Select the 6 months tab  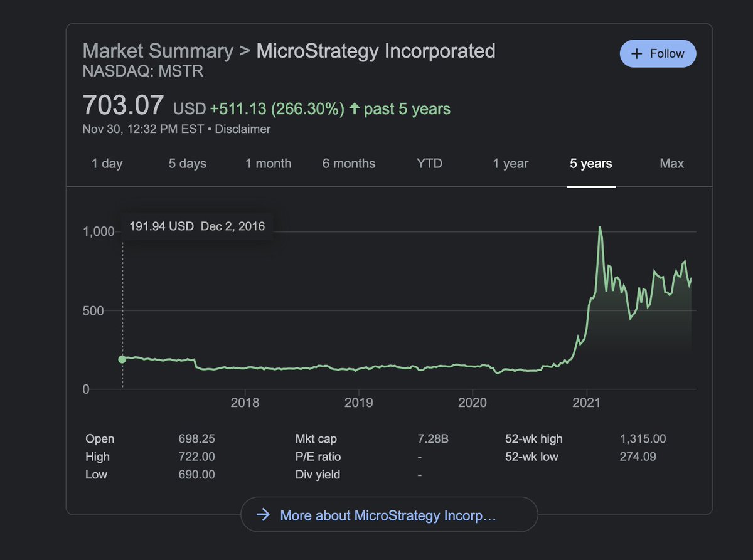[x=349, y=164]
